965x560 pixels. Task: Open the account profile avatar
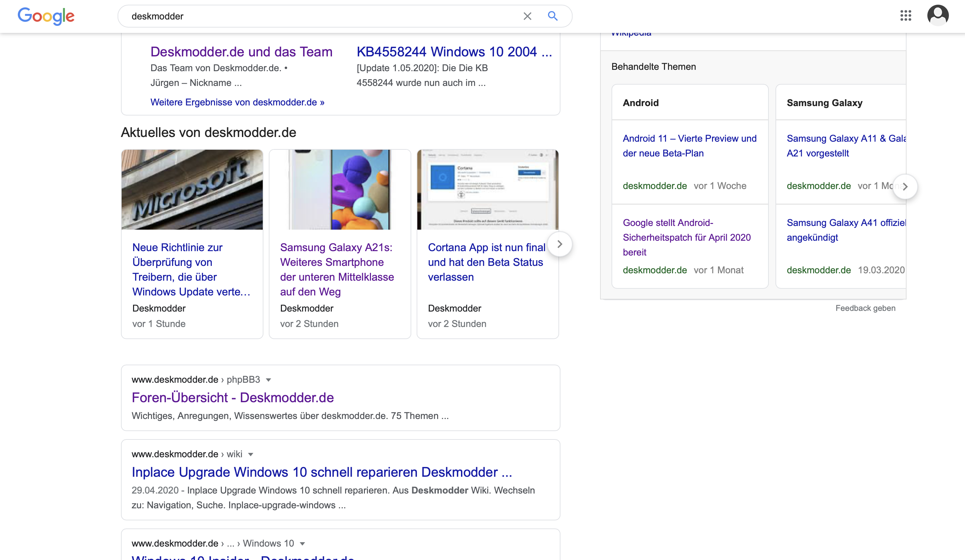click(938, 16)
